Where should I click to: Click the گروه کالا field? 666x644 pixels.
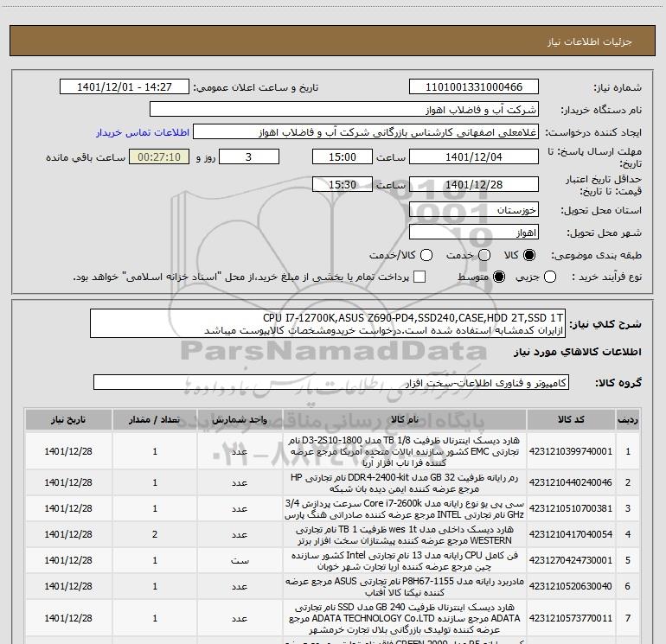(x=331, y=382)
